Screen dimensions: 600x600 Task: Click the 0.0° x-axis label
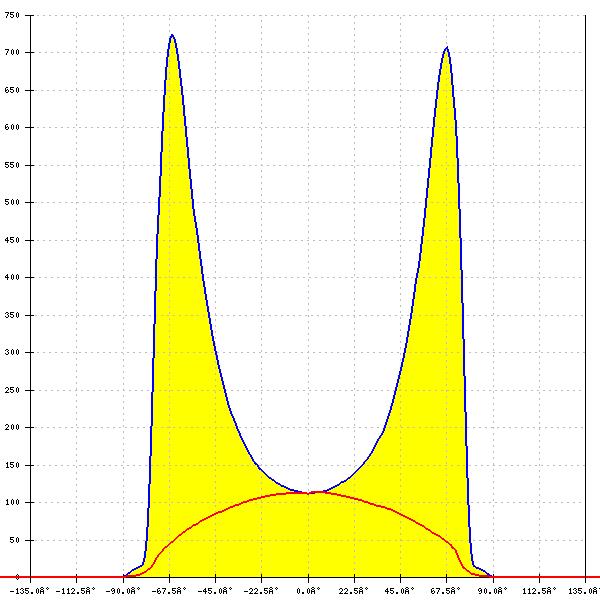[308, 590]
